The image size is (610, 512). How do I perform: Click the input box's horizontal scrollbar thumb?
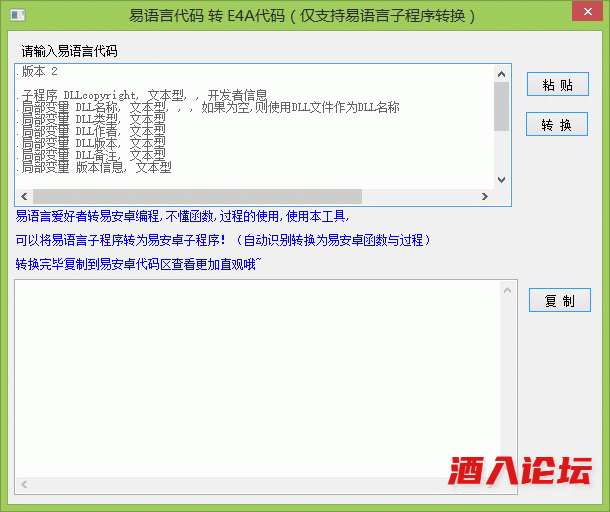[x=197, y=196]
